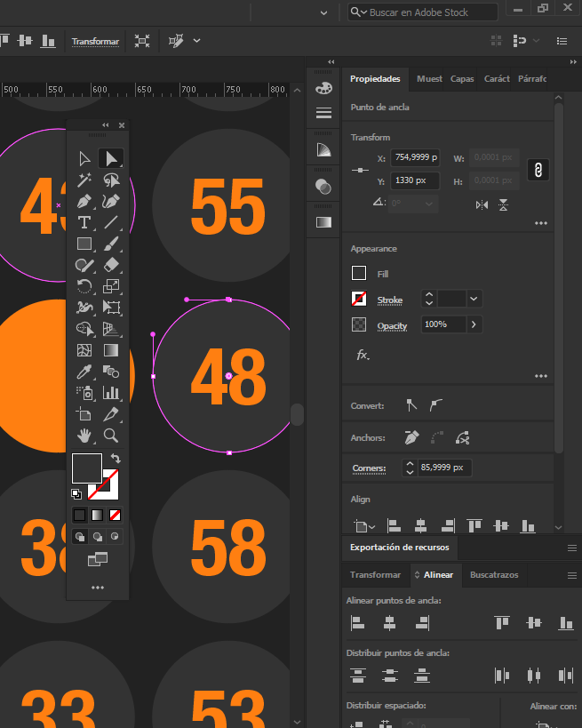Swap fill and stroke colors

click(116, 459)
